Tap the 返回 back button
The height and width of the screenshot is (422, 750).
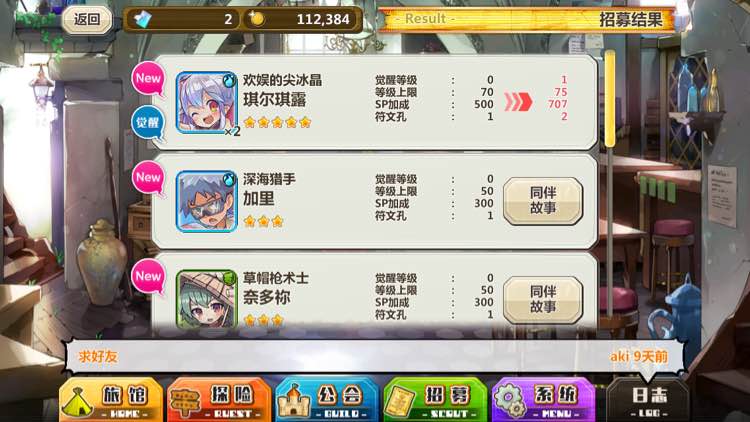click(x=87, y=20)
